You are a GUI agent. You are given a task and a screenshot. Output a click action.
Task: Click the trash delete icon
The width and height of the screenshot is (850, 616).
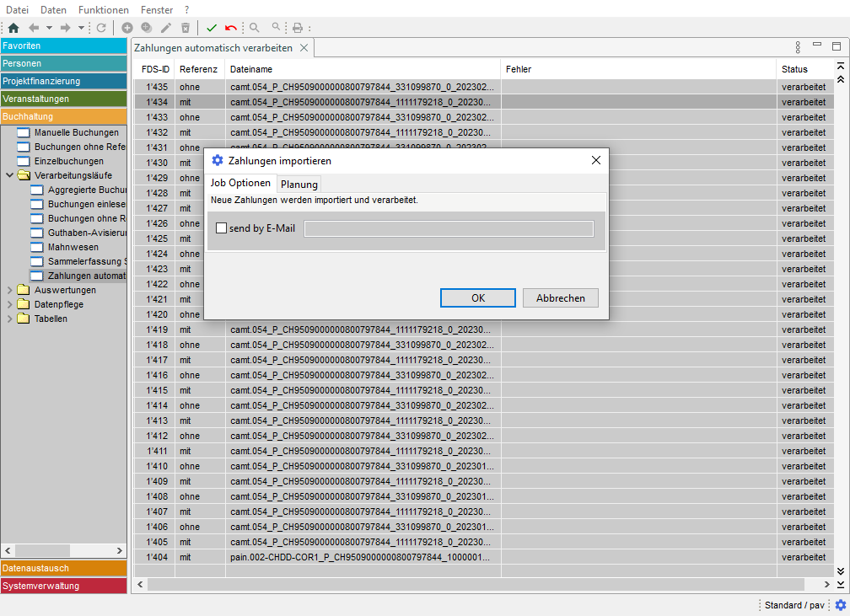click(186, 28)
